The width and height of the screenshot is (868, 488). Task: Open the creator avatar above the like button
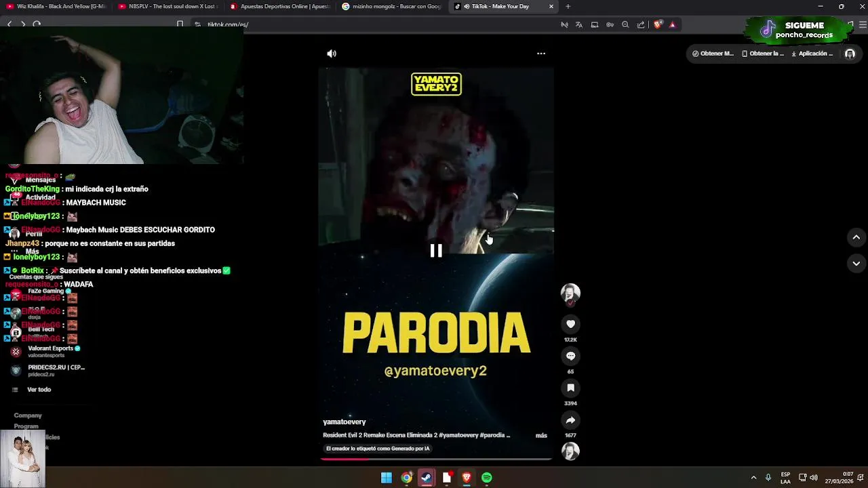(x=570, y=293)
